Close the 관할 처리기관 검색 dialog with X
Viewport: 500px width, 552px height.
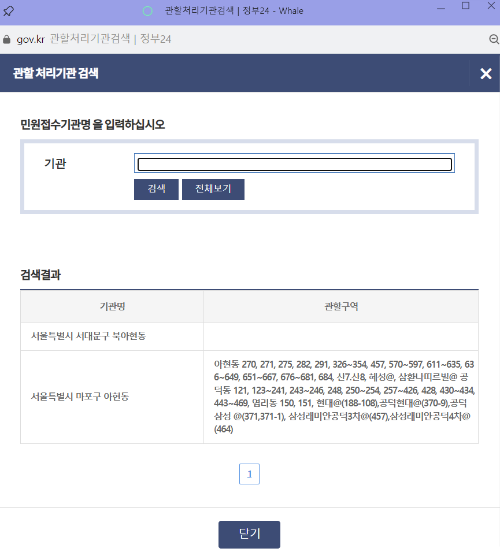click(x=486, y=73)
